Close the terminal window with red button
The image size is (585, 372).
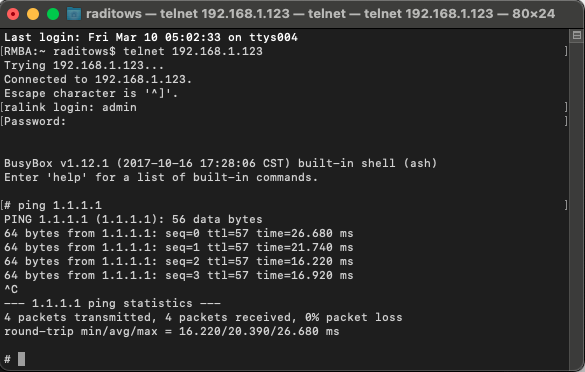click(13, 14)
